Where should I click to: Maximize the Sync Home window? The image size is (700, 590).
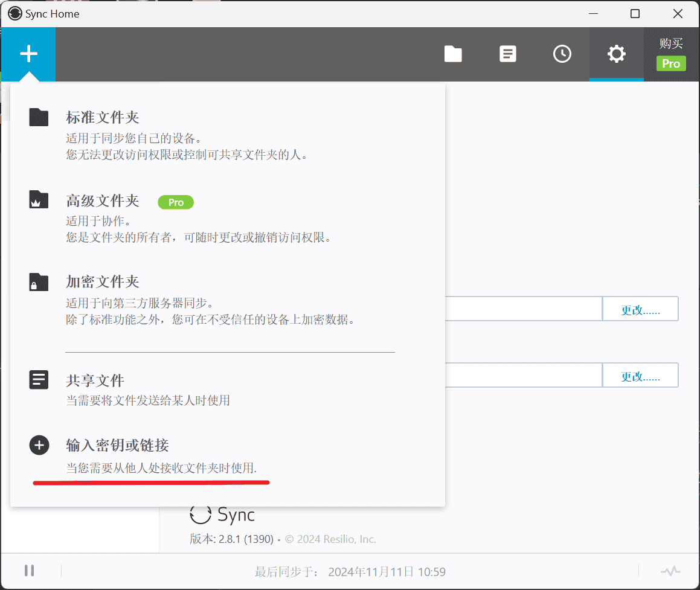pyautogui.click(x=635, y=14)
